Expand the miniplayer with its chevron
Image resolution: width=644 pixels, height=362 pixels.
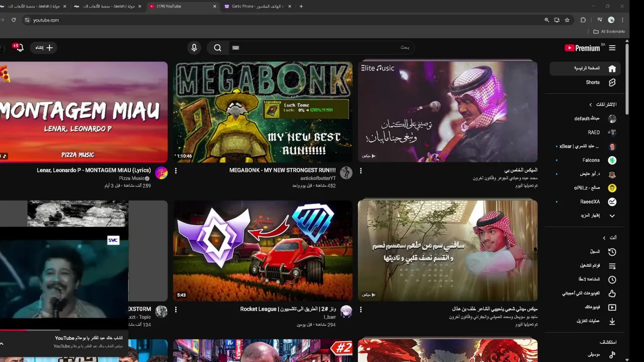tap(2, 344)
